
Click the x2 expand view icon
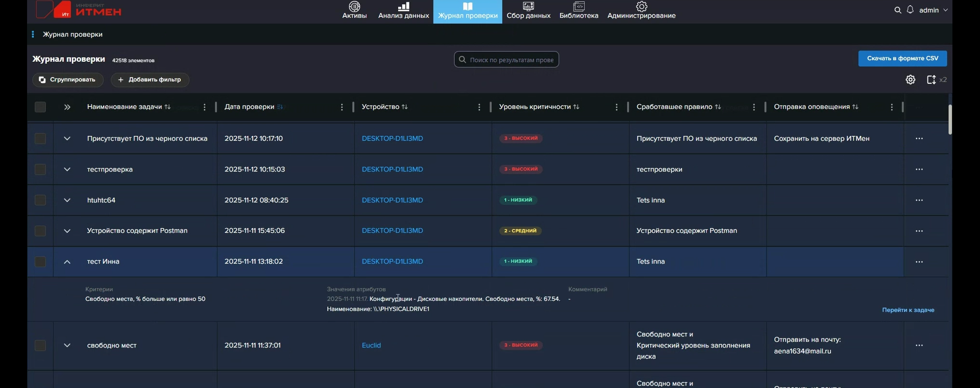click(x=932, y=80)
